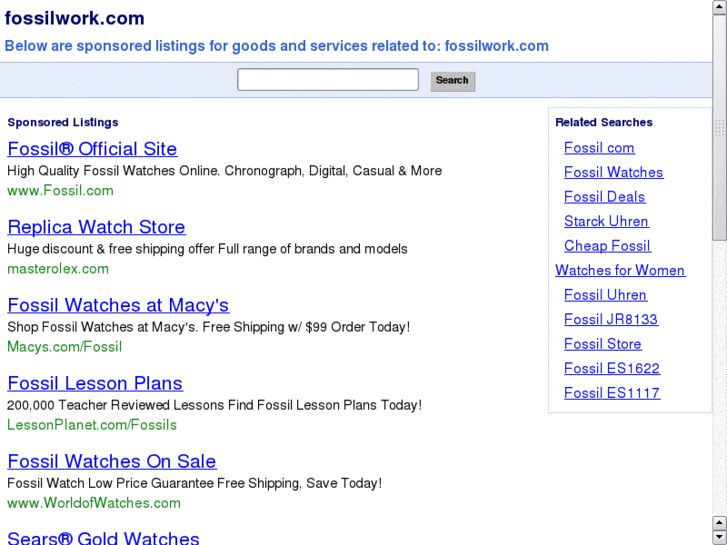
Task: Click the Fossil Watches On Sale link
Action: [112, 461]
